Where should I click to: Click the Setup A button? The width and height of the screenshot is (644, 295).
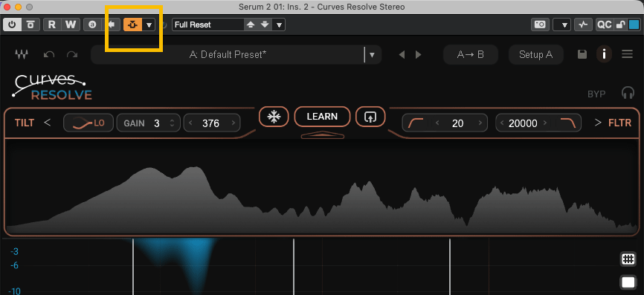535,54
